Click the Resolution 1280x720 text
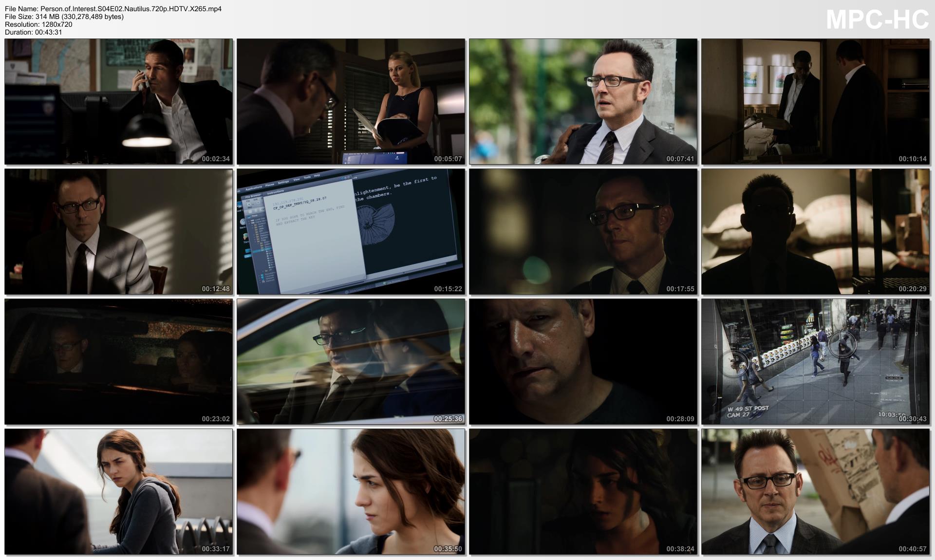Image resolution: width=935 pixels, height=560 pixels. click(x=38, y=24)
